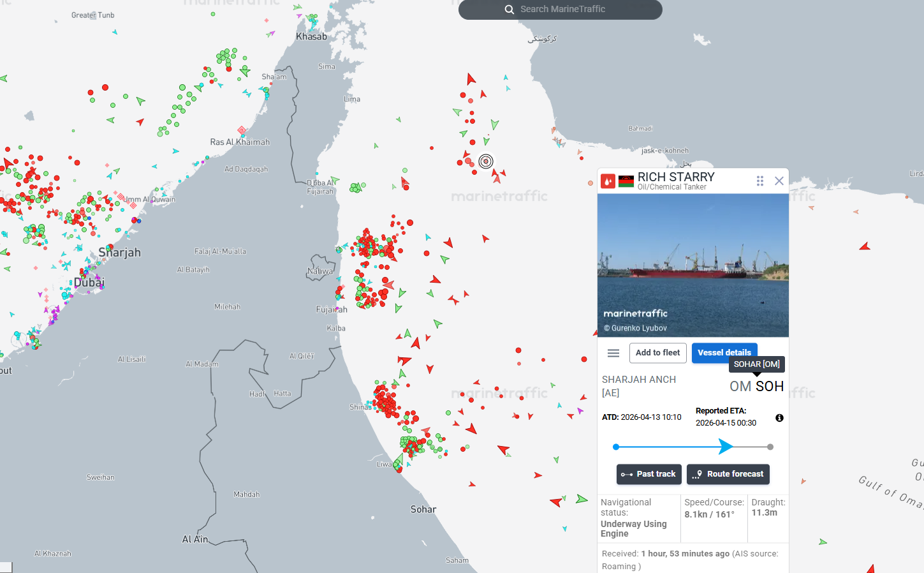
Task: Show the Route forecast for the vessel
Action: 728,474
